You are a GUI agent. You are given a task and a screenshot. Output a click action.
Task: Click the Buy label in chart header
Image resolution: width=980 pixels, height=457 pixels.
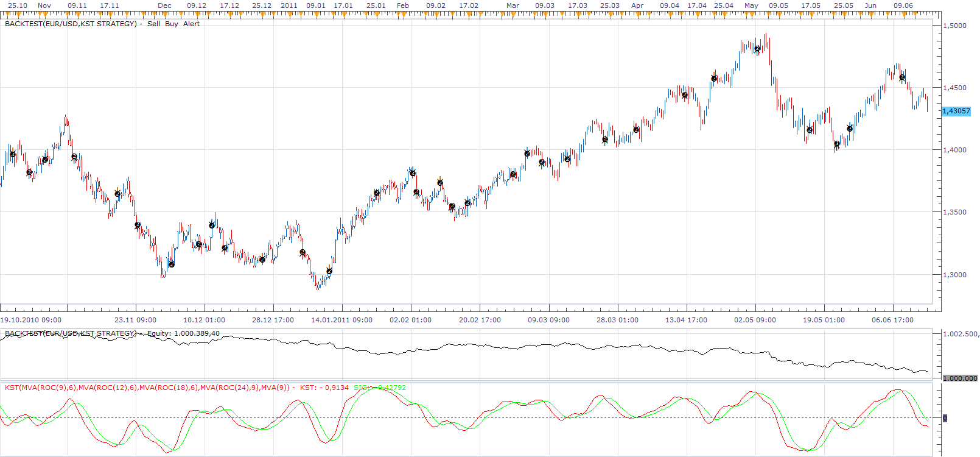[x=172, y=24]
